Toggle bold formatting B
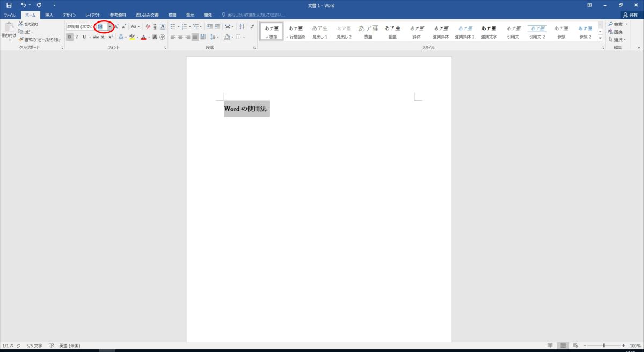Screen dimensions: 644x352 point(69,37)
